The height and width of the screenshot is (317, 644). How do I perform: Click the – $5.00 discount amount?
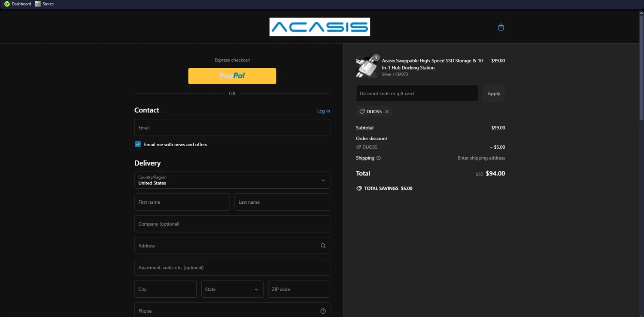pyautogui.click(x=497, y=147)
